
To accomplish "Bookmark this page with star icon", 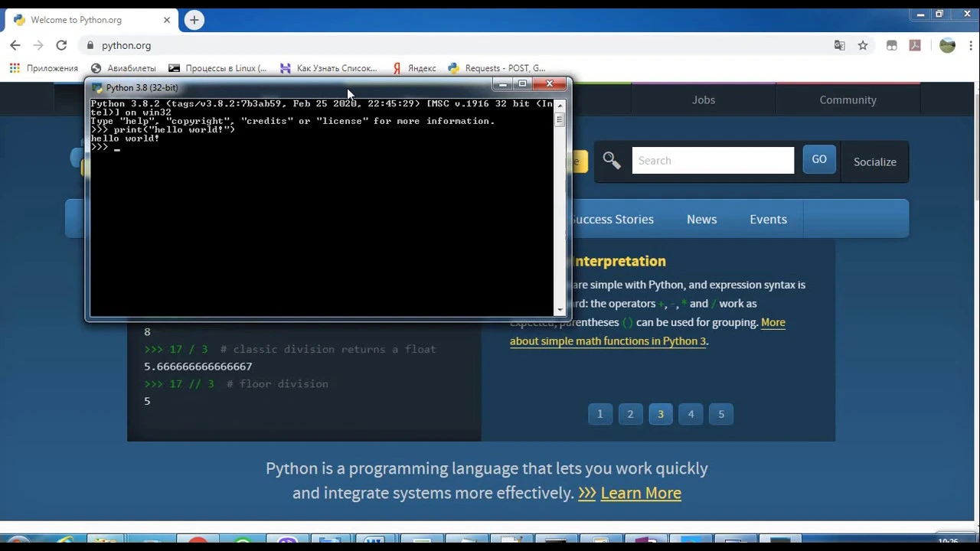I will point(863,45).
